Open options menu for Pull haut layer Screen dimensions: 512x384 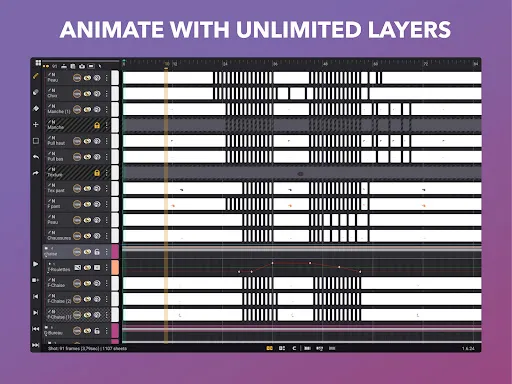107,141
